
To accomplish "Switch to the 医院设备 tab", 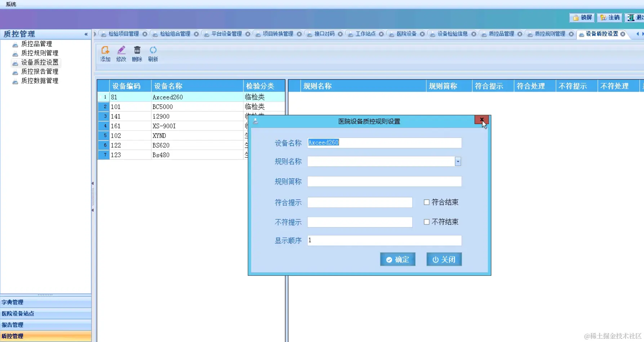I will coord(407,34).
